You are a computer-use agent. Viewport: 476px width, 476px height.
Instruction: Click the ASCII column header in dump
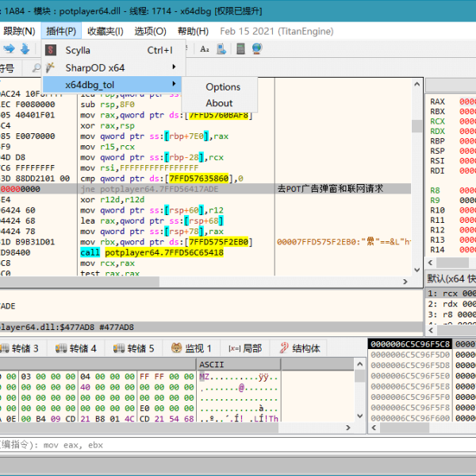[x=240, y=364]
